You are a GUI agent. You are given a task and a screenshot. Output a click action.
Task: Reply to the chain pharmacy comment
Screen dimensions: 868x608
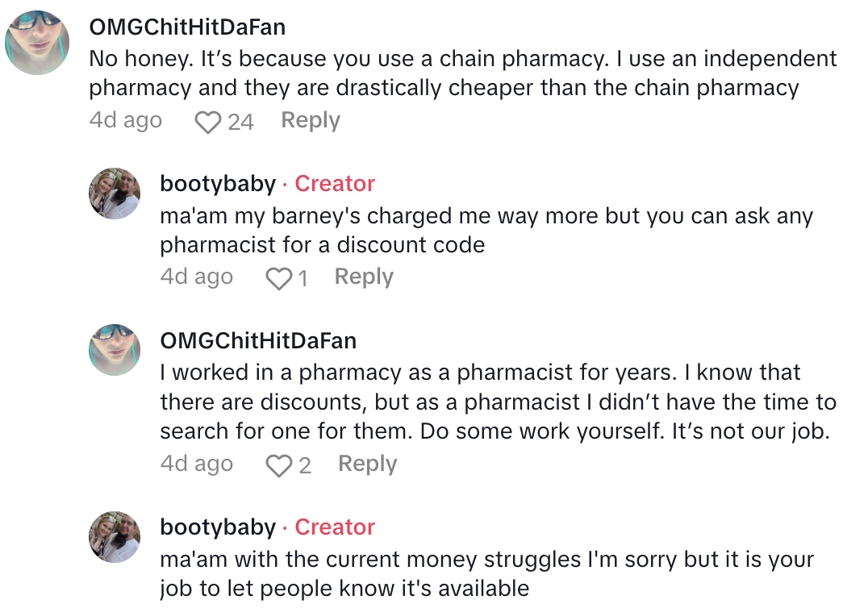click(311, 121)
